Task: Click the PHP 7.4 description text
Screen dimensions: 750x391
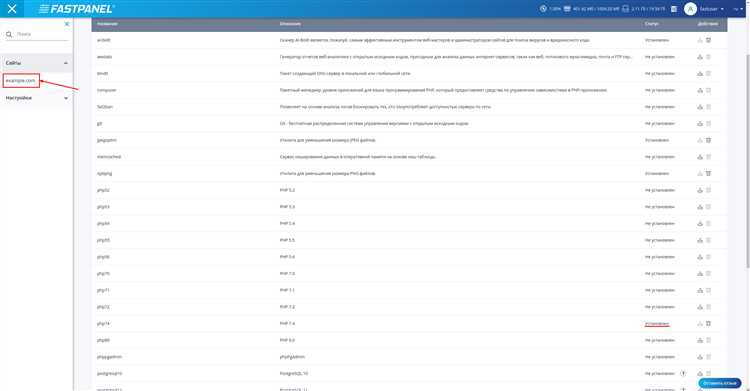Action: tap(287, 324)
